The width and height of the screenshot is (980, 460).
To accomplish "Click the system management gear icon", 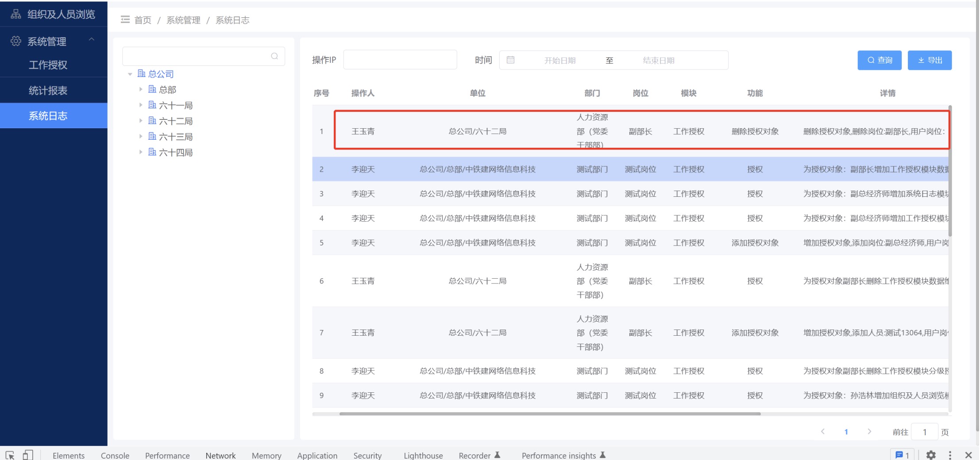I will pos(16,41).
